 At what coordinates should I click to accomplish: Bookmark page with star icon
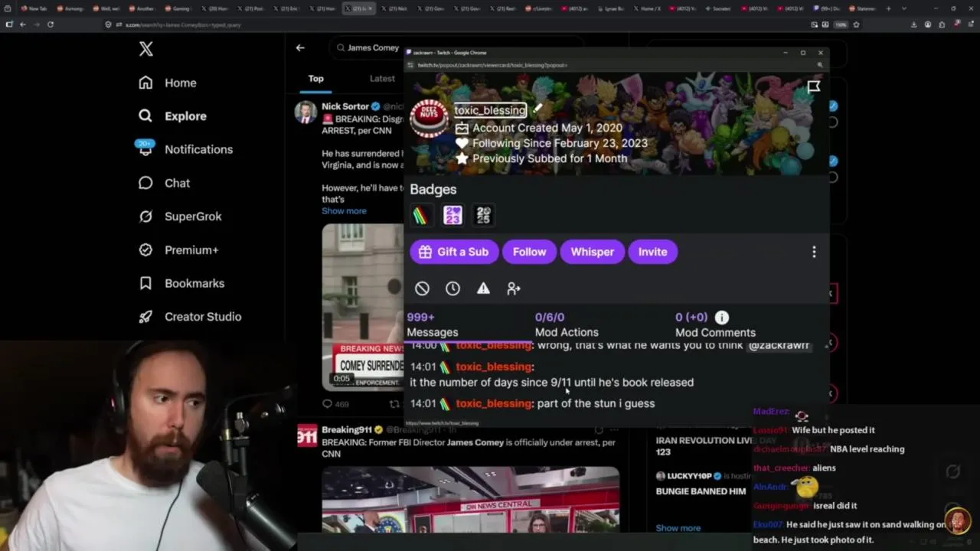pos(856,24)
